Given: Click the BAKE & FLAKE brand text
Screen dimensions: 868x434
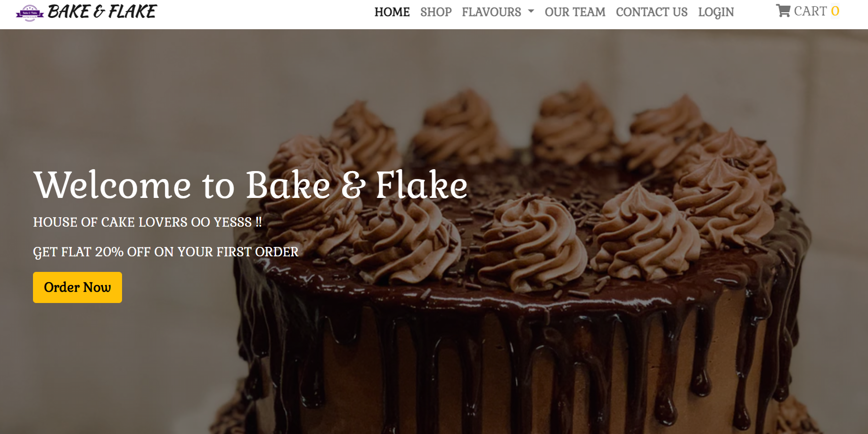Looking at the screenshot, I should click(x=102, y=12).
